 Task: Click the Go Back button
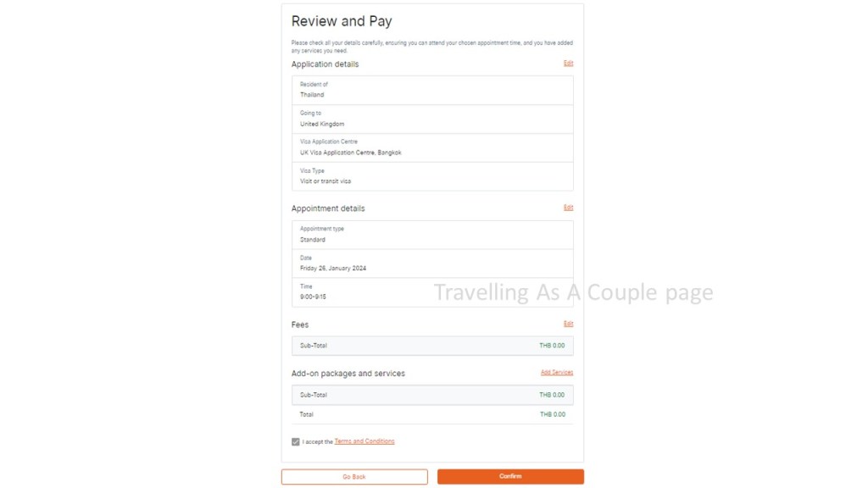tap(354, 477)
